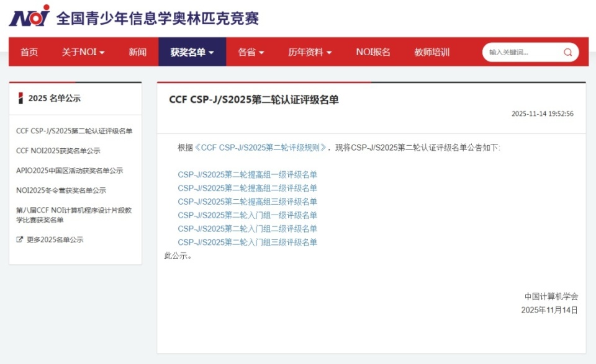Open sidebar link CCF NOI2025获奖名单公示
Viewport: 596px width, 364px height.
point(58,151)
